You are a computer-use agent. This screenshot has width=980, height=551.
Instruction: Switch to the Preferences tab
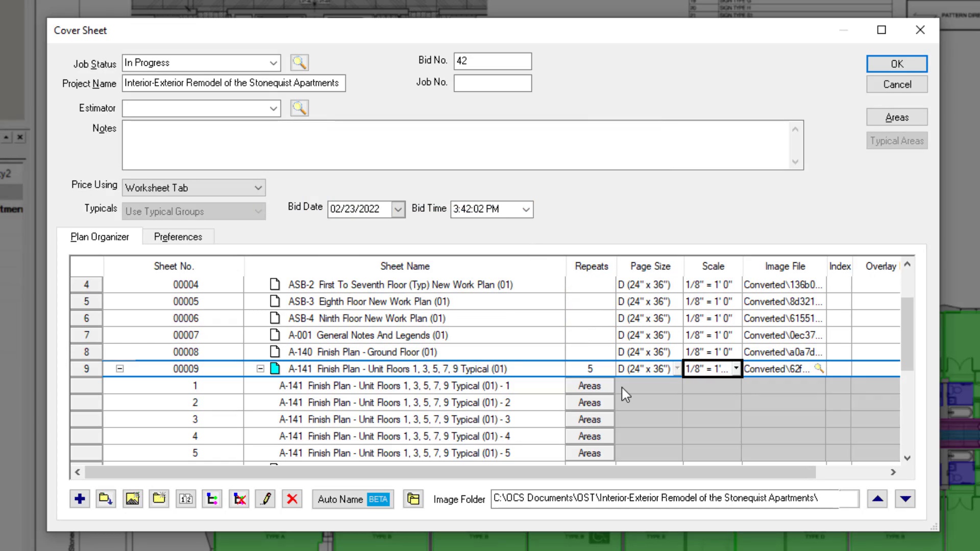pos(178,237)
